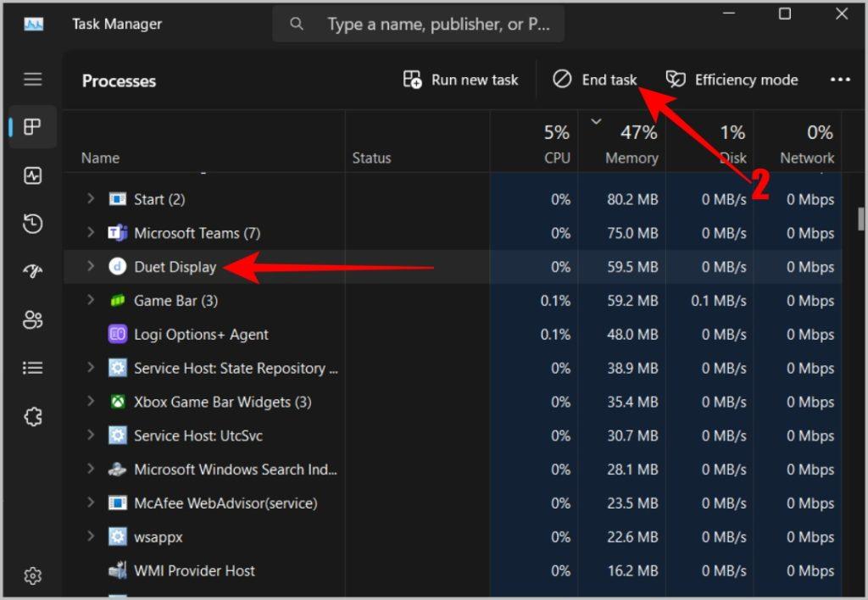Screen dimensions: 868x600
Task: Open the Users page icon
Action: coord(33,319)
